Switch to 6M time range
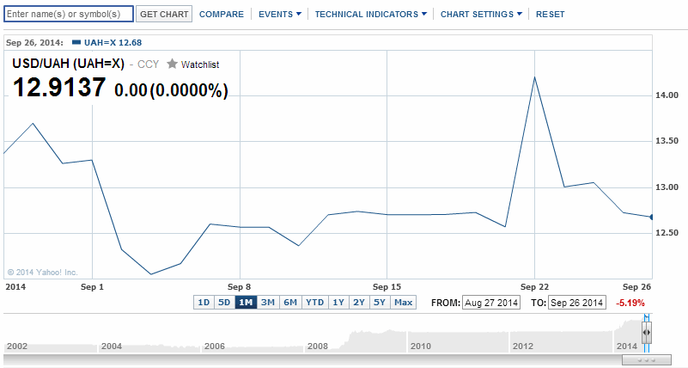 pyautogui.click(x=290, y=302)
